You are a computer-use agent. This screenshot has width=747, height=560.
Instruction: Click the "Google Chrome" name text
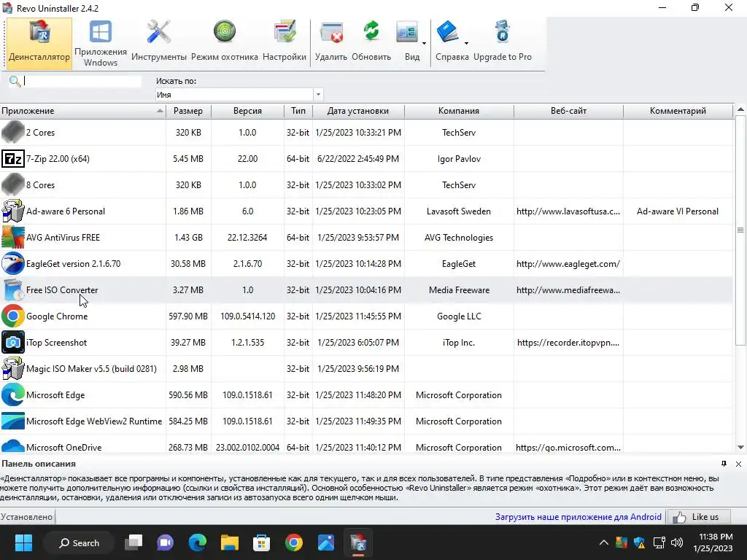pos(57,316)
